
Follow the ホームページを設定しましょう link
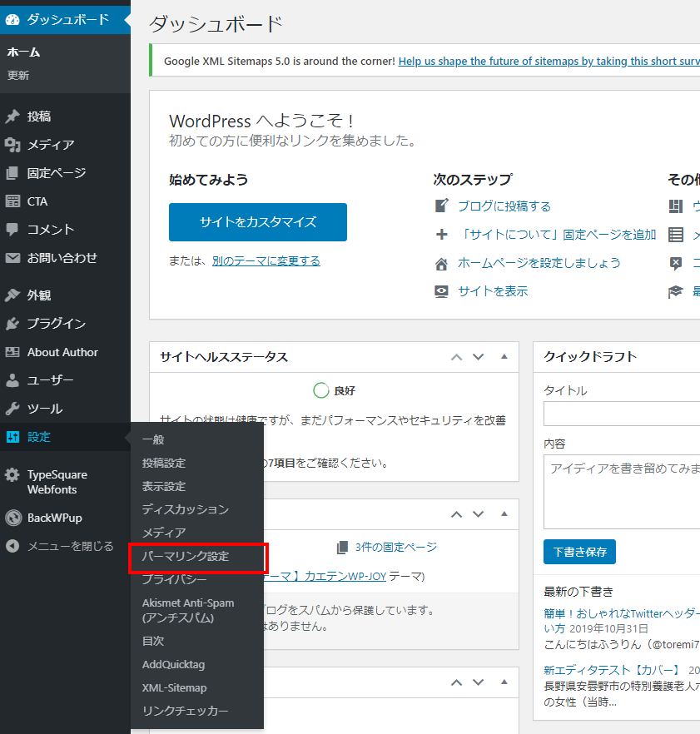(x=539, y=263)
